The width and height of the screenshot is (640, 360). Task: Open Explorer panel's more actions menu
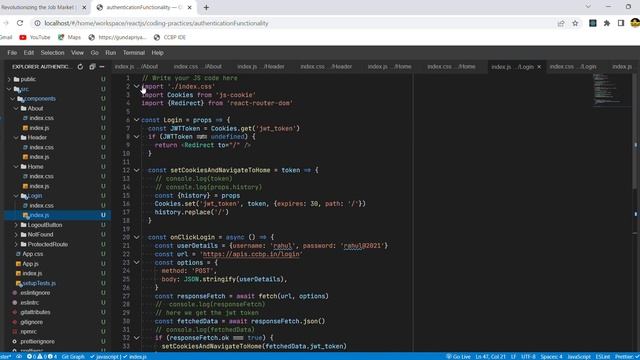click(x=102, y=67)
